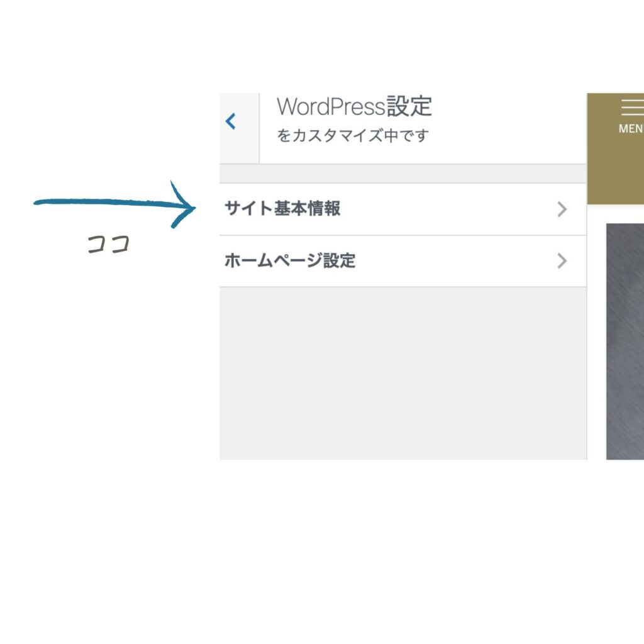Open the サイト基本情報 section
Viewport: 644px width, 644px height.
point(403,209)
